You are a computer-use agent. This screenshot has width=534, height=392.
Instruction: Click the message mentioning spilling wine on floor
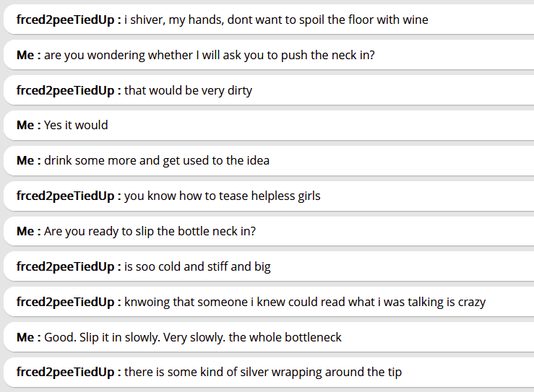(276, 19)
